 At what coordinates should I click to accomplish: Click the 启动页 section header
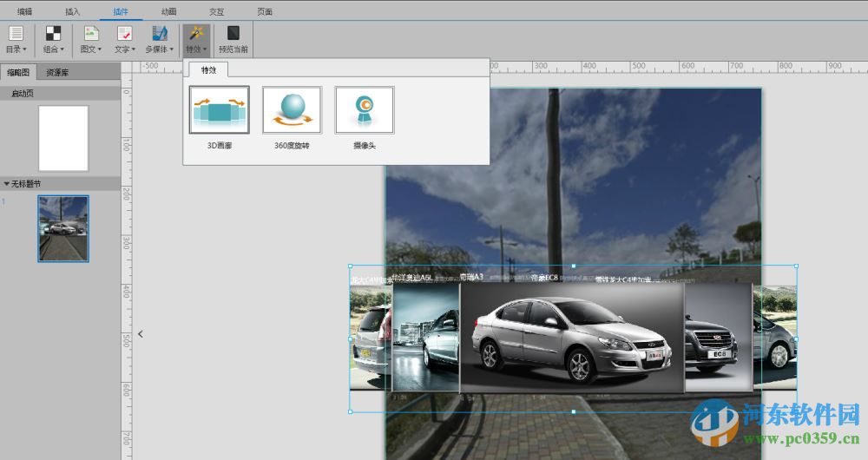click(x=61, y=93)
